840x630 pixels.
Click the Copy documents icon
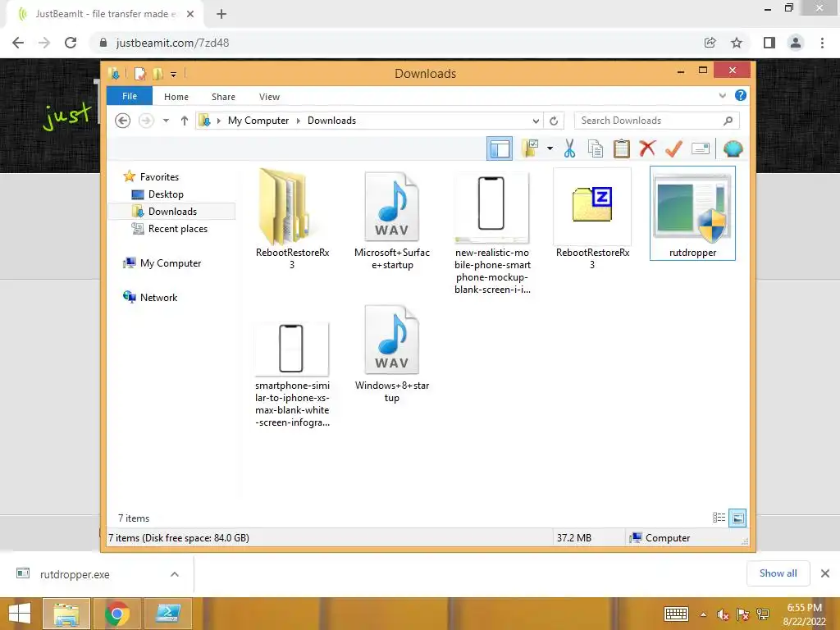pyautogui.click(x=596, y=148)
